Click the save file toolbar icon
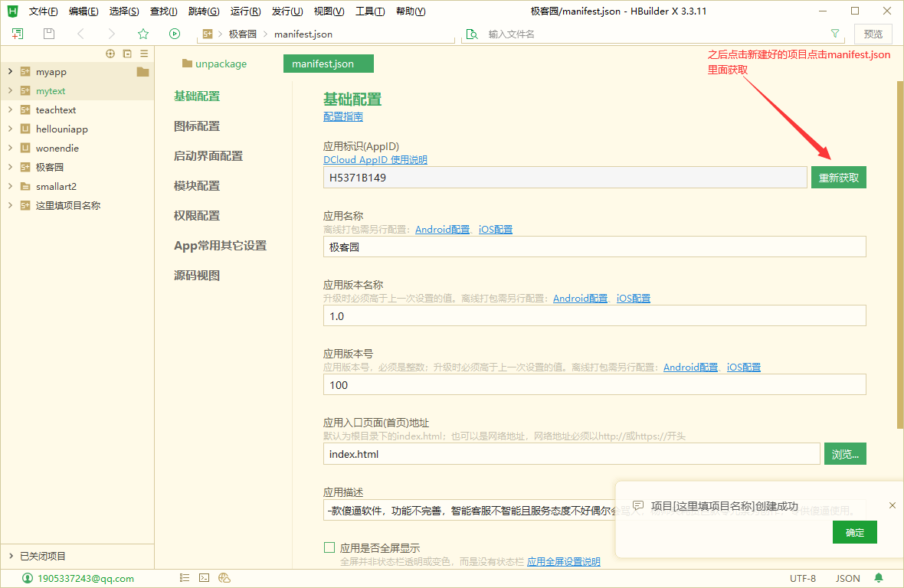The image size is (904, 588). point(49,34)
